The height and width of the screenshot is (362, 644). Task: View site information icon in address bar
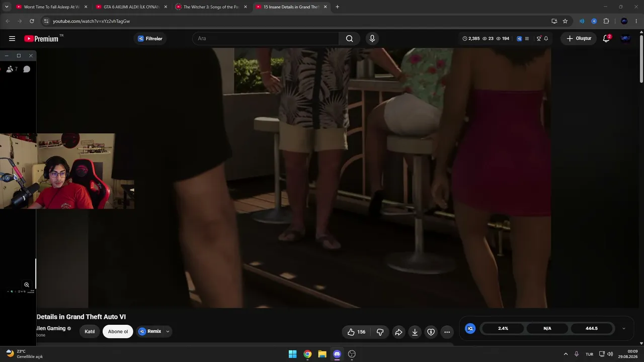click(x=46, y=21)
